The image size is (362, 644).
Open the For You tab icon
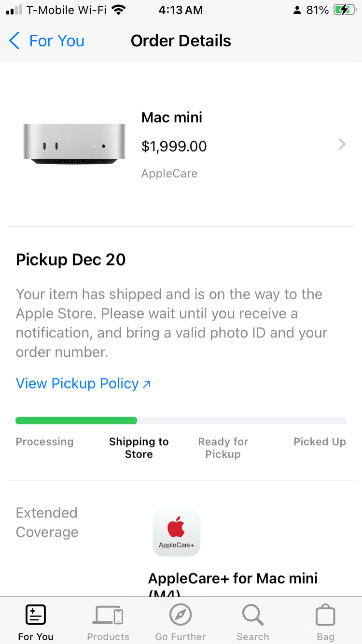click(x=35, y=616)
